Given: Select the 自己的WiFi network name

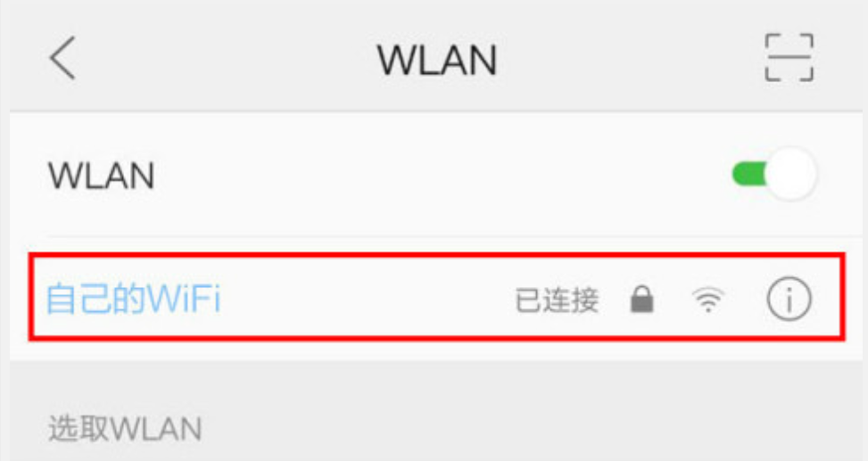Looking at the screenshot, I should pyautogui.click(x=133, y=299).
